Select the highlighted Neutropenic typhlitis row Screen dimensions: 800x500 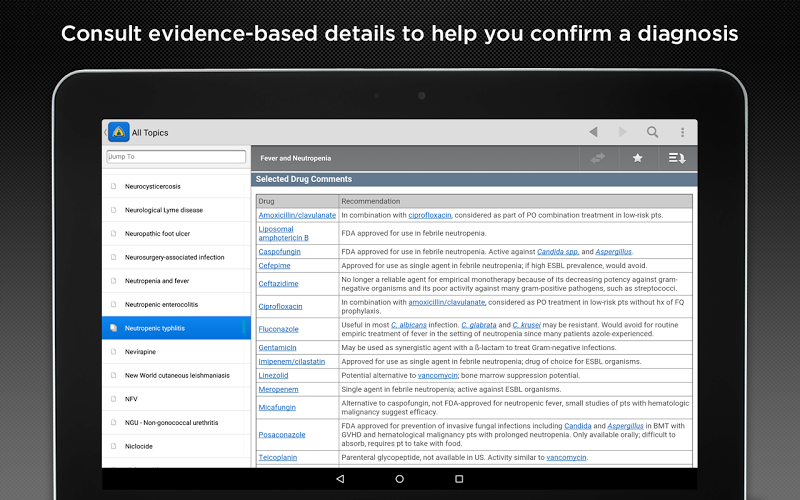click(177, 328)
